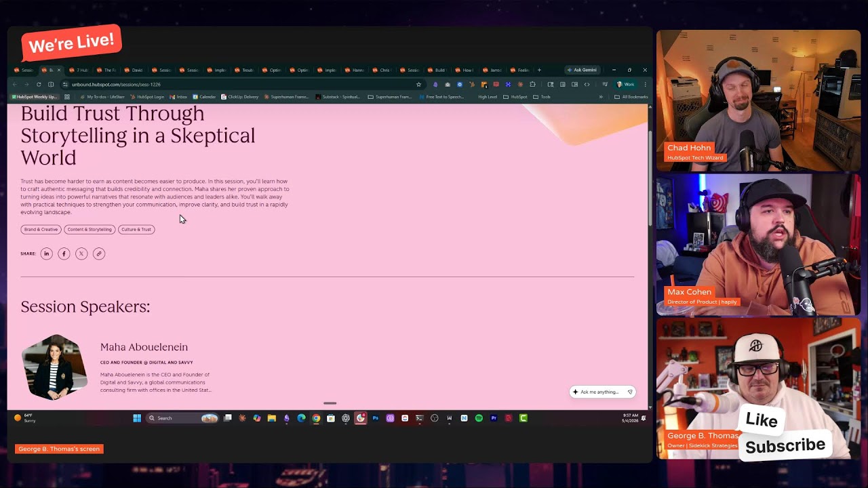Viewport: 868px width, 488px height.
Task: Click the Maha Abouelenein speaker name
Action: coord(144,347)
